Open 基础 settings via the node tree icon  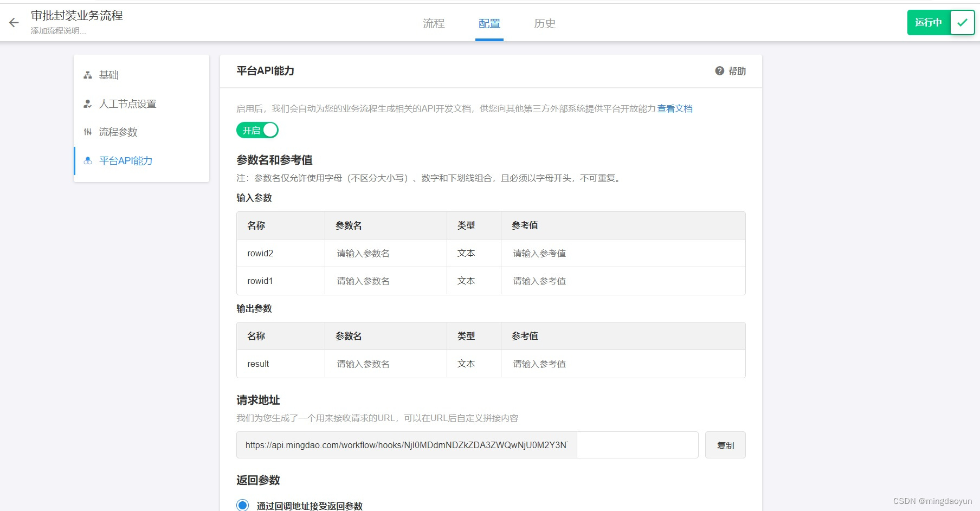pyautogui.click(x=88, y=75)
